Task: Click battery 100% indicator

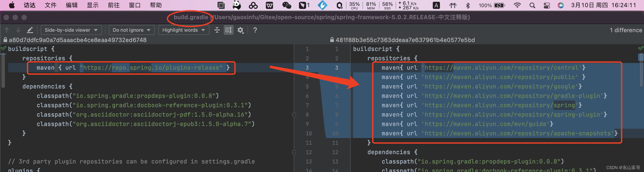Action: [x=492, y=5]
